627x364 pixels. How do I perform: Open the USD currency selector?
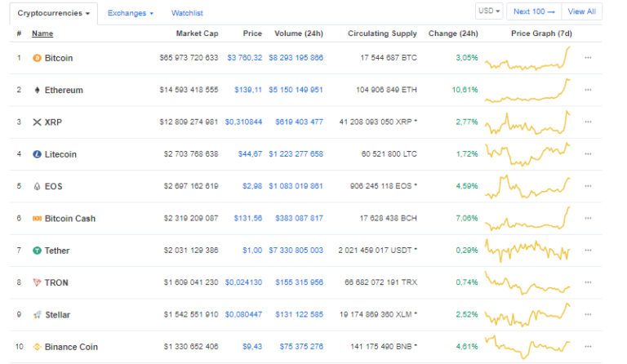[x=489, y=11]
